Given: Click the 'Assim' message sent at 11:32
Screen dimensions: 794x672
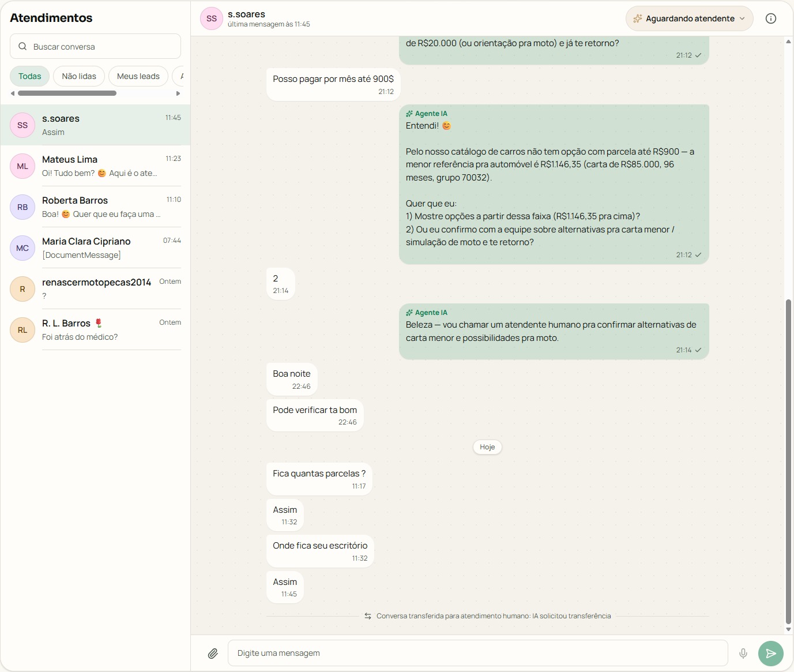Looking at the screenshot, I should tap(285, 516).
